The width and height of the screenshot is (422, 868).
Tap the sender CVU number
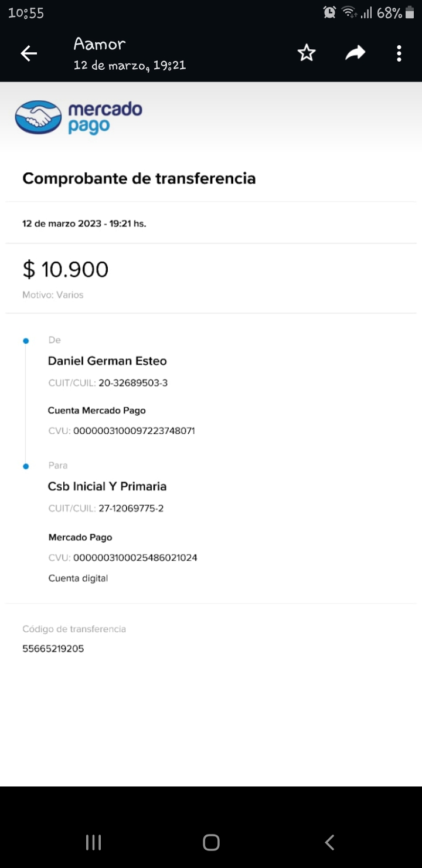(x=134, y=431)
